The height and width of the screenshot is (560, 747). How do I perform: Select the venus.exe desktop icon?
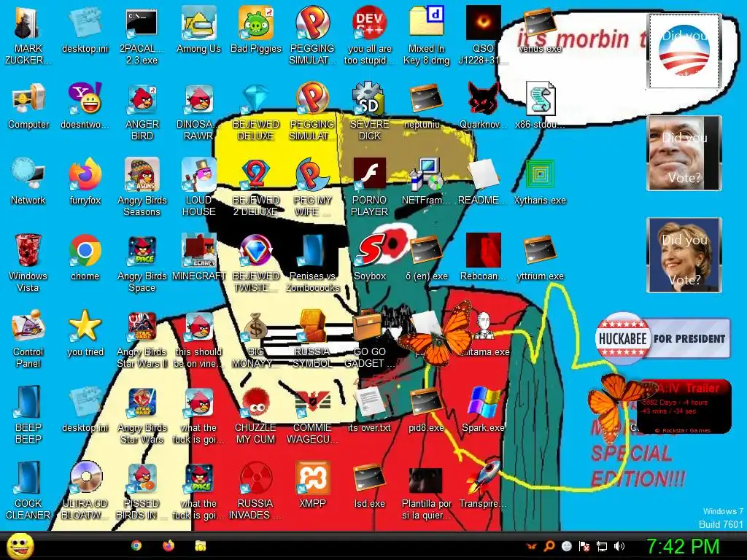click(540, 29)
